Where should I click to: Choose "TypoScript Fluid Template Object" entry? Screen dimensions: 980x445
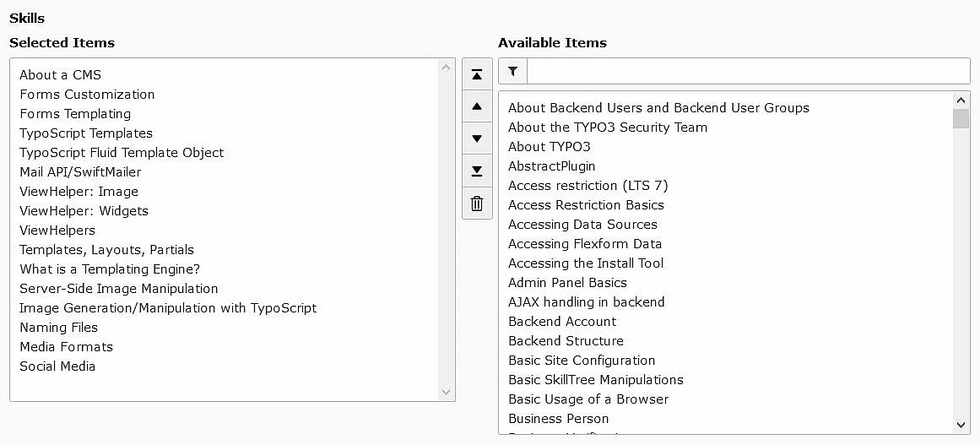click(122, 153)
